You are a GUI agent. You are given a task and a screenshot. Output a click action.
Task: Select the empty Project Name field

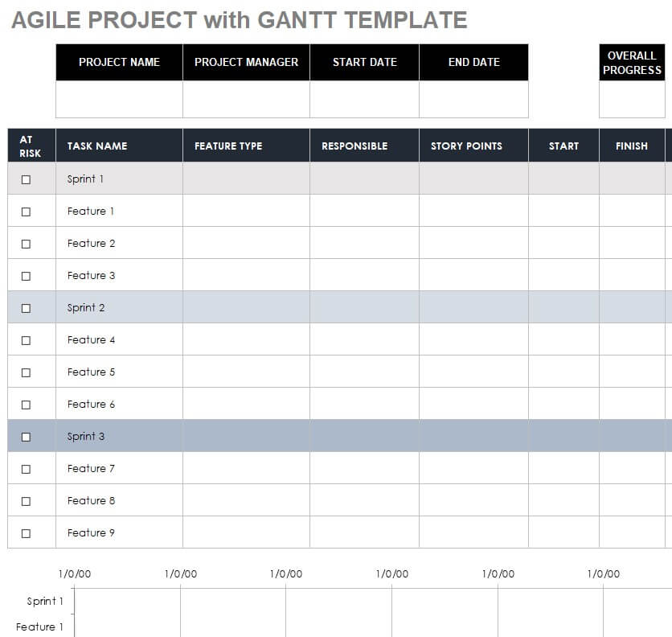coord(119,99)
